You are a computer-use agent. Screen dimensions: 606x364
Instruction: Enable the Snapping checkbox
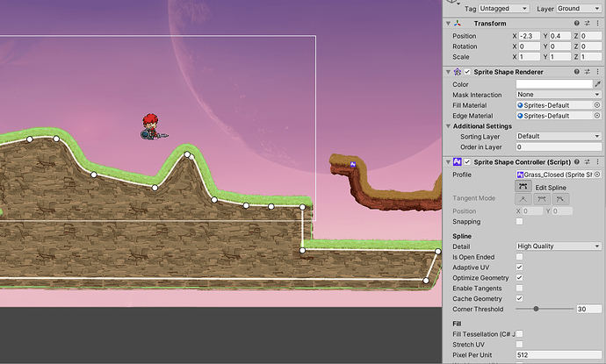519,221
